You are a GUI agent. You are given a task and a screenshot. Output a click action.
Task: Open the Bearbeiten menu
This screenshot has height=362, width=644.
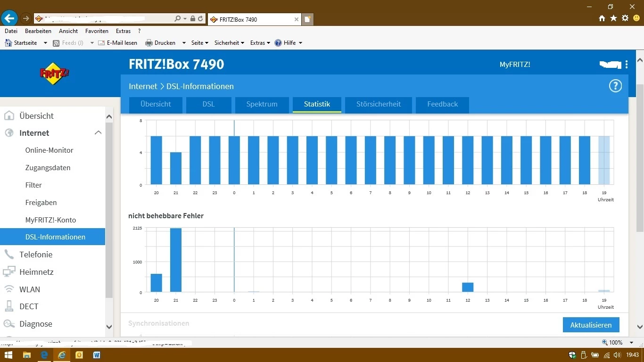point(38,31)
